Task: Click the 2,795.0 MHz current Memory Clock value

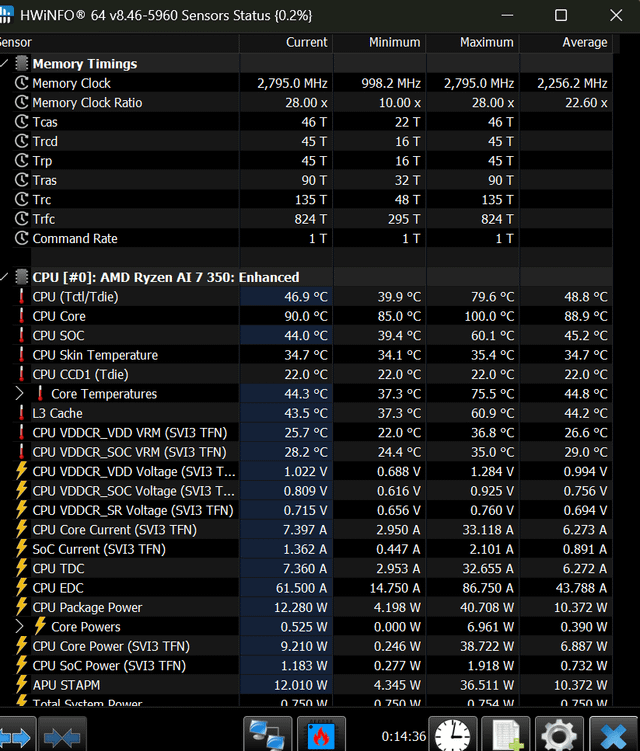Action: 292,83
